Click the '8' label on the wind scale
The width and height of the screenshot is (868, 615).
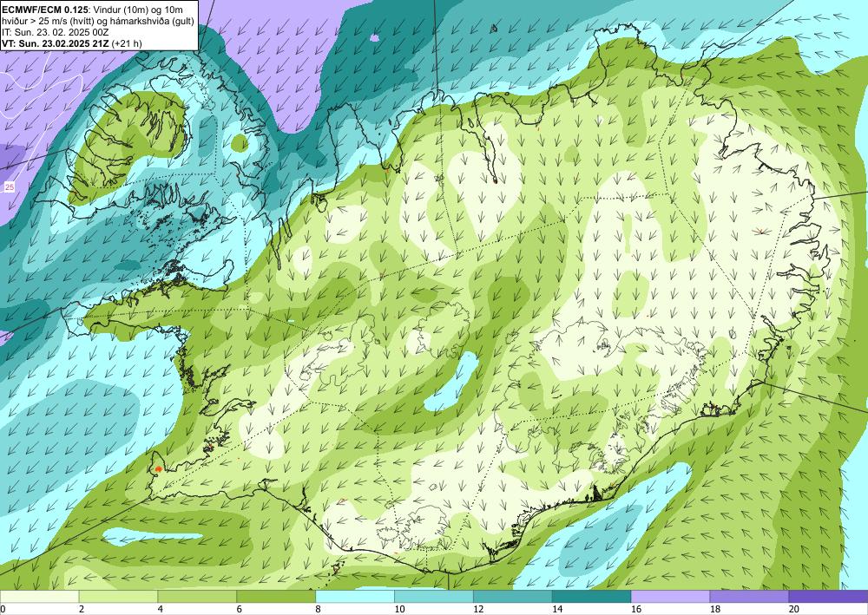[318, 609]
